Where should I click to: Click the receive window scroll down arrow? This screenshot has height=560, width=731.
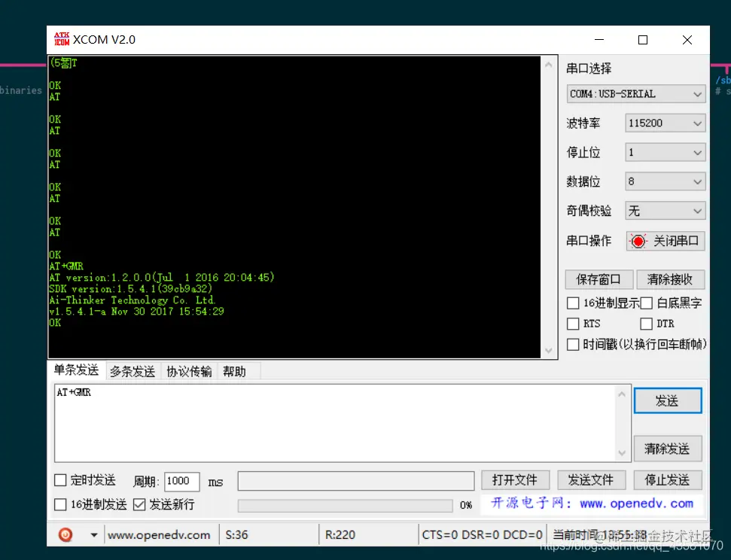click(549, 350)
